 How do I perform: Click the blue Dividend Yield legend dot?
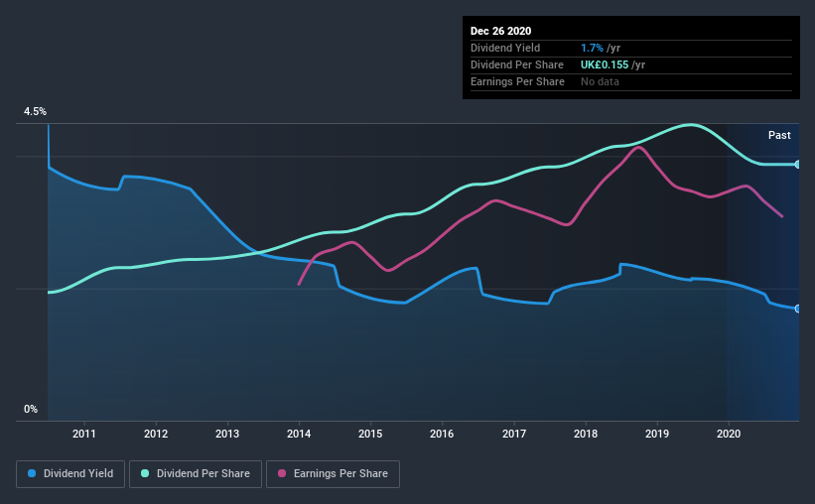click(x=32, y=473)
